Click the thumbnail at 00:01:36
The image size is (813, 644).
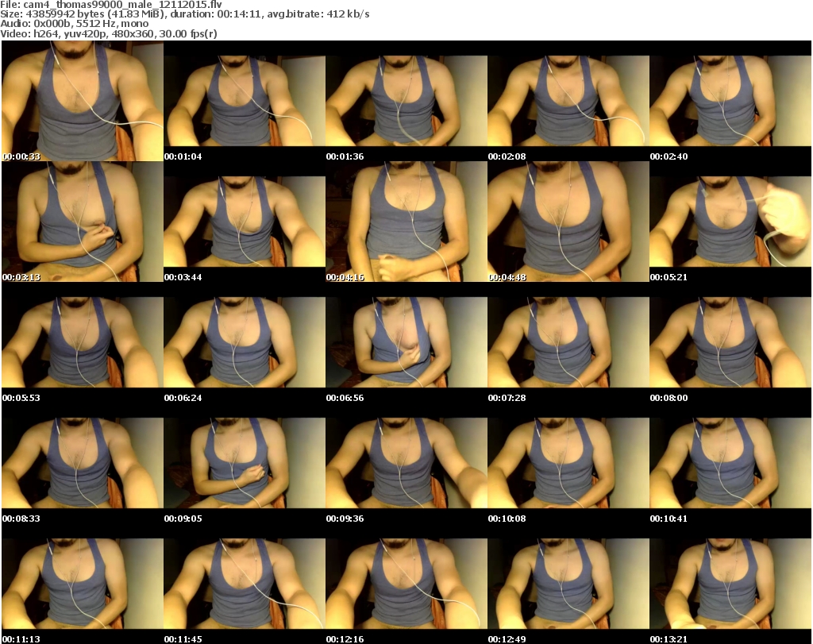click(406, 101)
